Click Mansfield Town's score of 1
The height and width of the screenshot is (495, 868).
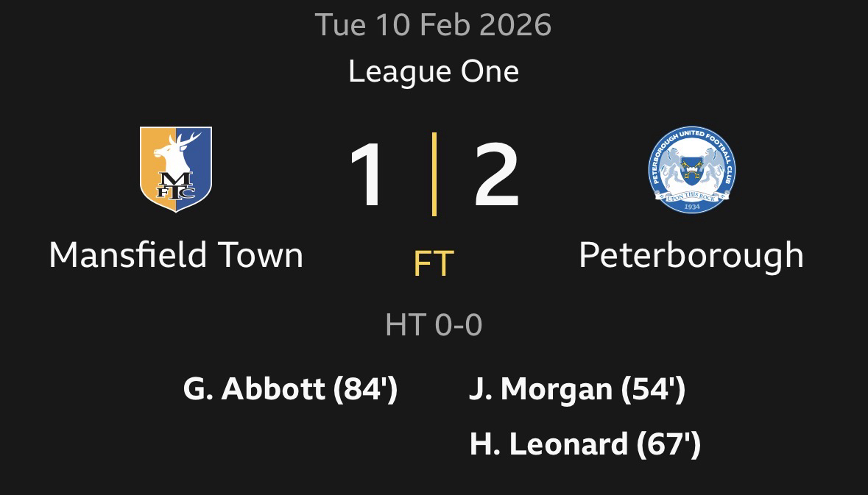point(367,175)
